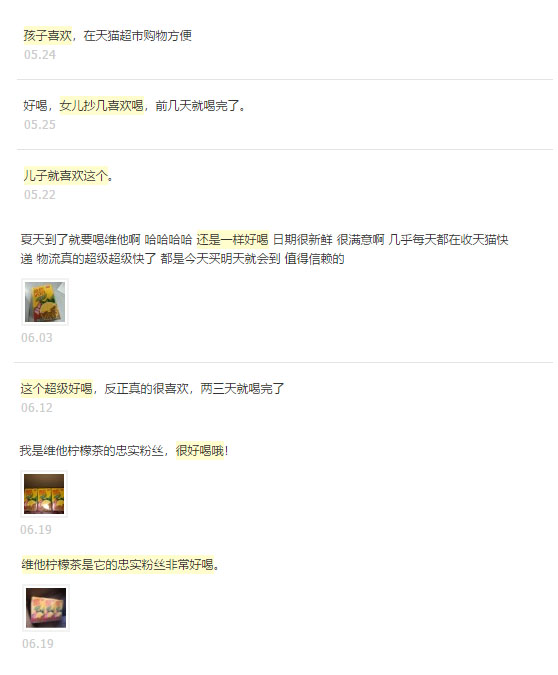This screenshot has width=558, height=675.
Task: Click the text 两三天就喝完了
Action: click(242, 389)
